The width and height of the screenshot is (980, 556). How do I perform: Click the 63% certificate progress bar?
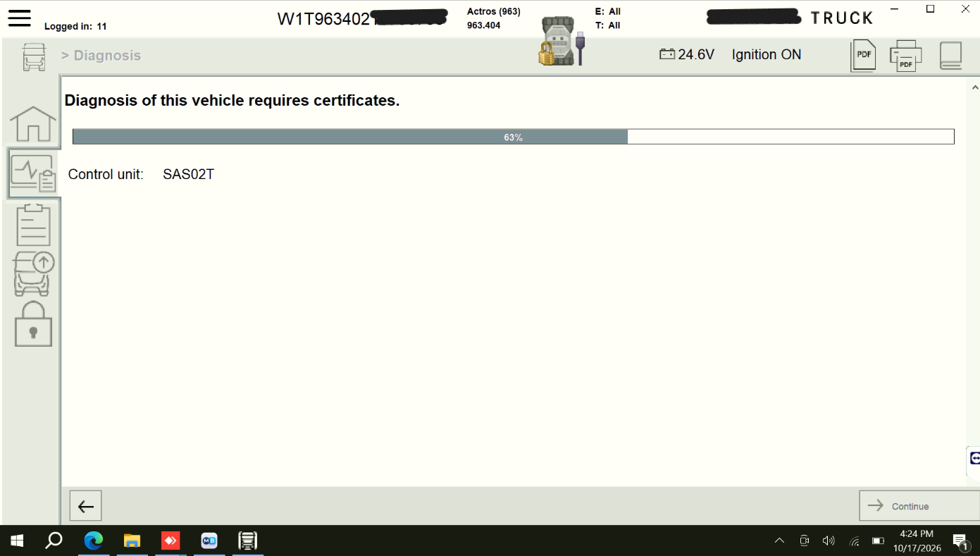[x=514, y=137]
